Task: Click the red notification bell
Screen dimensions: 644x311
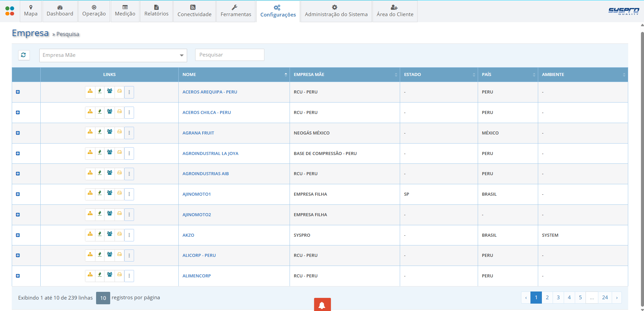Action: pos(322,305)
